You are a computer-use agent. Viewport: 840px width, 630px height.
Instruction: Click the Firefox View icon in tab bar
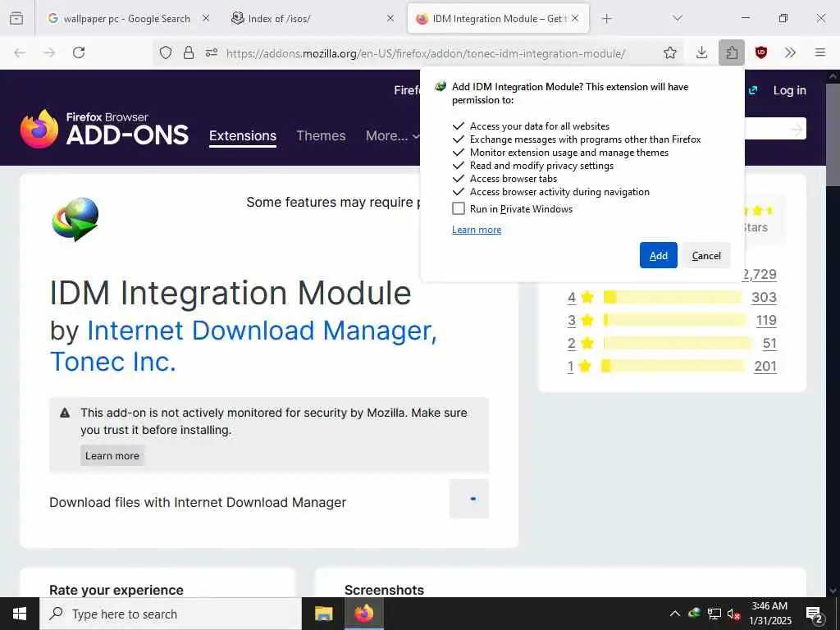[x=16, y=19]
